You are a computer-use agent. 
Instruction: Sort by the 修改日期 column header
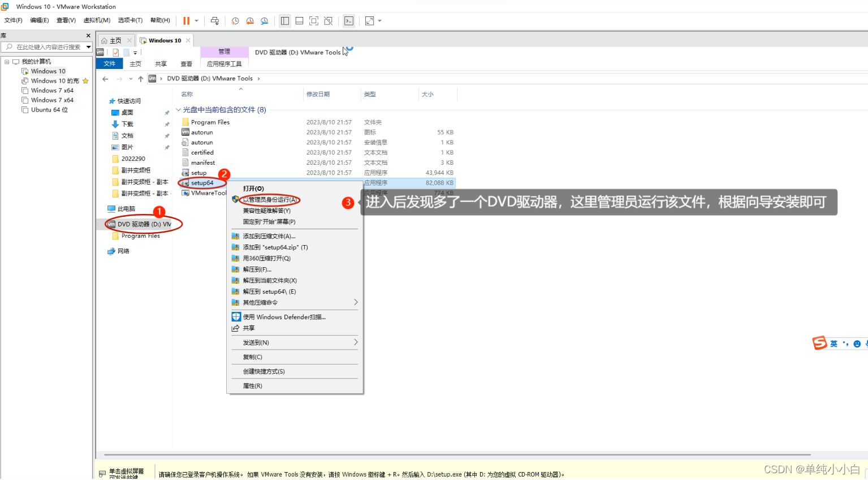coord(318,94)
